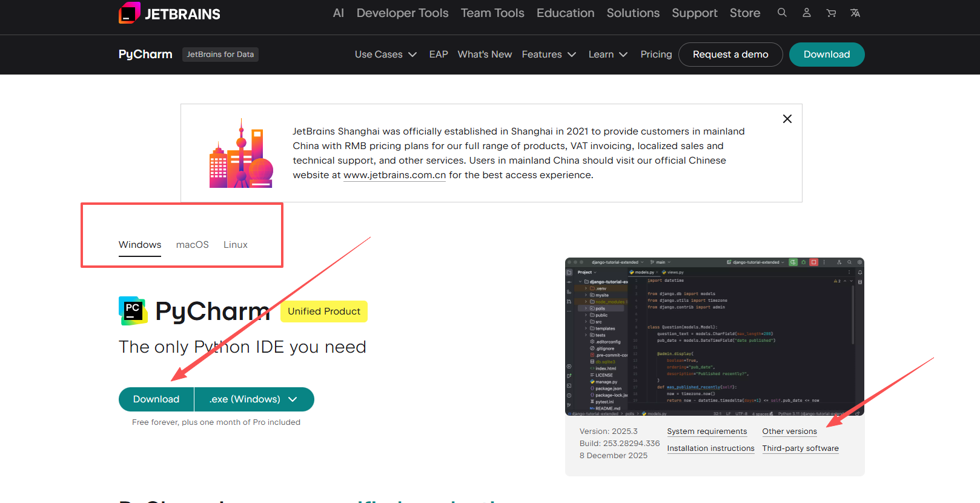Open the Developer Tools menu
Viewport: 980px width, 503px height.
pyautogui.click(x=403, y=13)
